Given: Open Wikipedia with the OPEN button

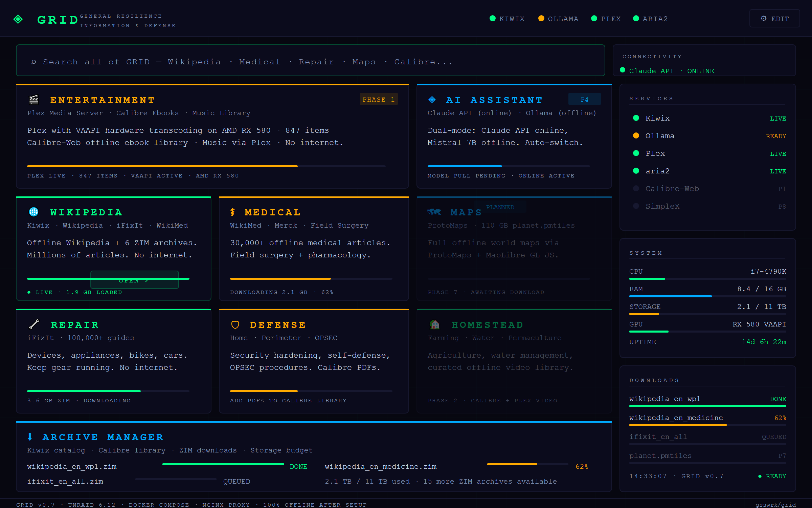Looking at the screenshot, I should pyautogui.click(x=134, y=280).
